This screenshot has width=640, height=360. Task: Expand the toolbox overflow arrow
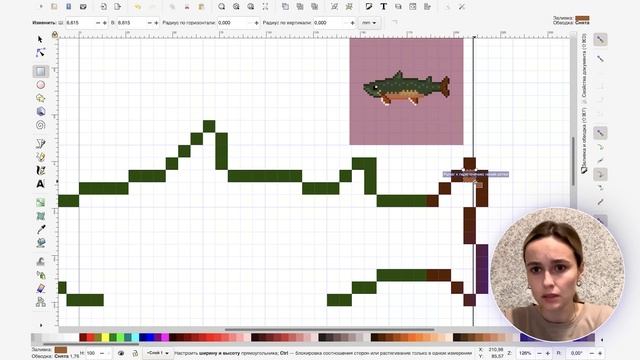[x=41, y=325]
